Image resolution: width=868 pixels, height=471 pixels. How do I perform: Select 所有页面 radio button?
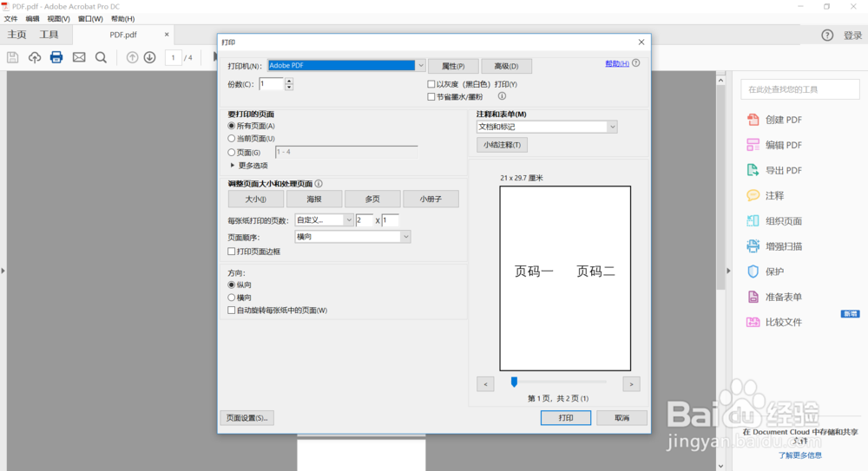pos(232,126)
